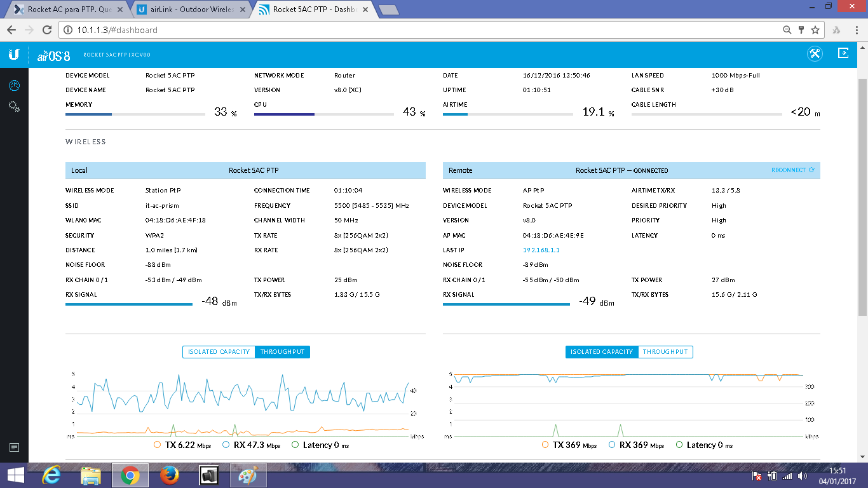This screenshot has width=868, height=488.
Task: Select Isolated Capacity on the Remote chart
Action: click(602, 352)
